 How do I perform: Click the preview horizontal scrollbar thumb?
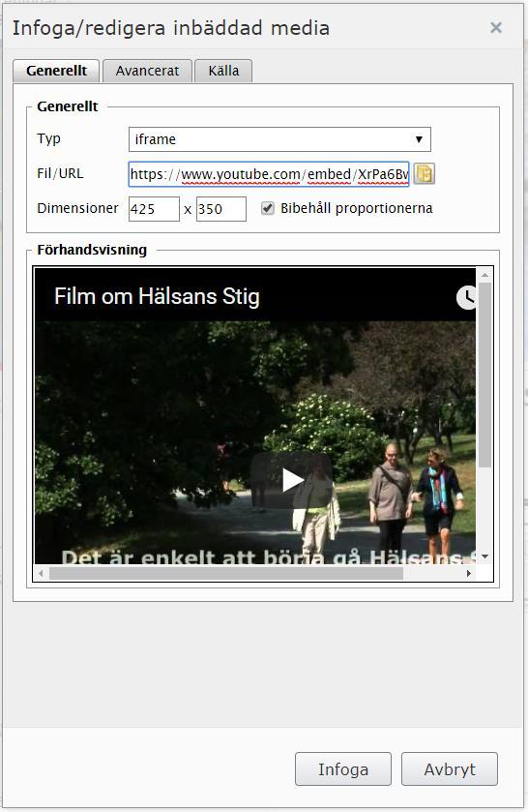(x=226, y=573)
